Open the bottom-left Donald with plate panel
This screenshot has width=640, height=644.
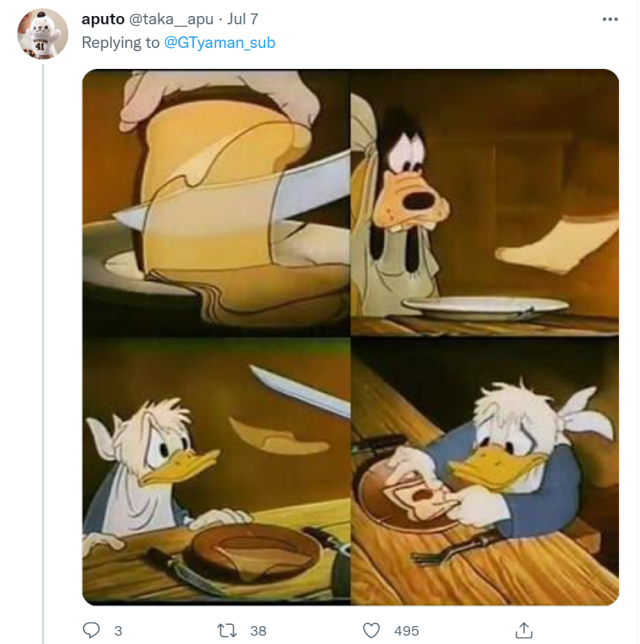[x=215, y=471]
